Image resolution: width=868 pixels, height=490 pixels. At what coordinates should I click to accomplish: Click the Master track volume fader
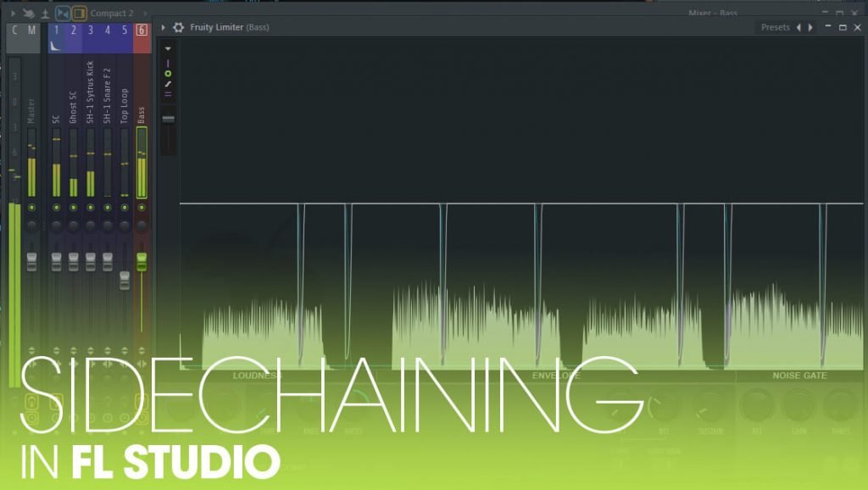click(31, 262)
